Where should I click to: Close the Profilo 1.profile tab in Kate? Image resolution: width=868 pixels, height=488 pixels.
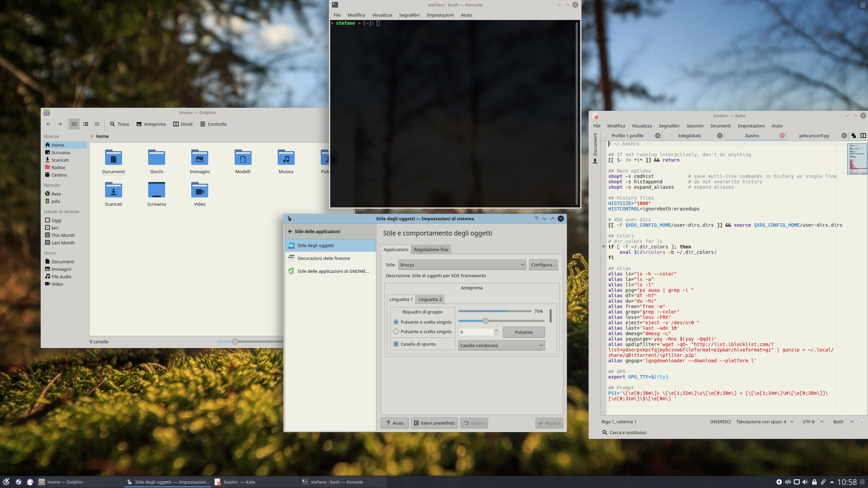(x=658, y=136)
